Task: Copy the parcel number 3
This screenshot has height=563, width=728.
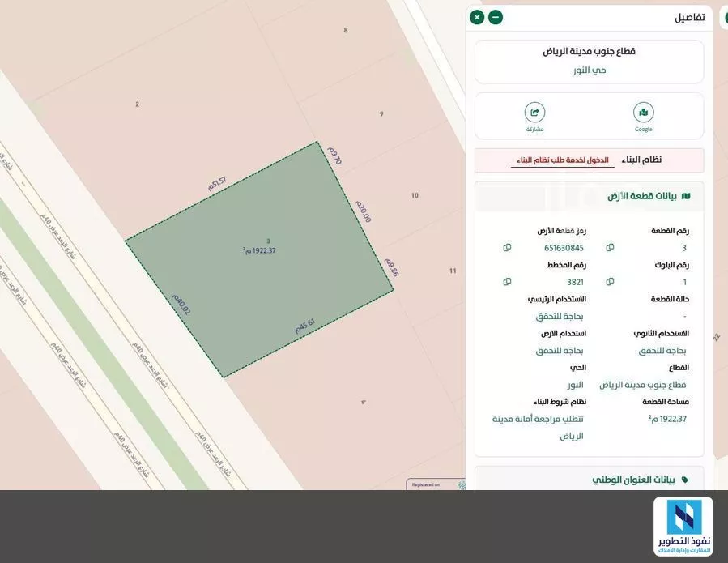Action: click(610, 248)
